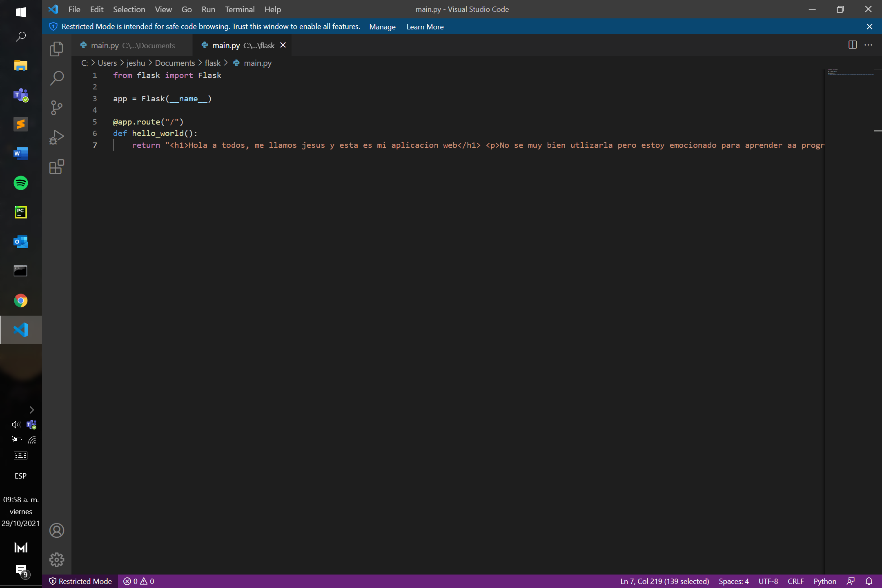Open the View menu

click(163, 9)
